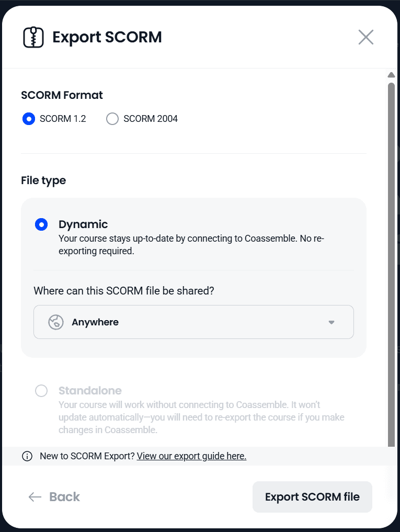Select the Dynamic file type radio
Viewport: 400px width, 532px height.
point(41,224)
